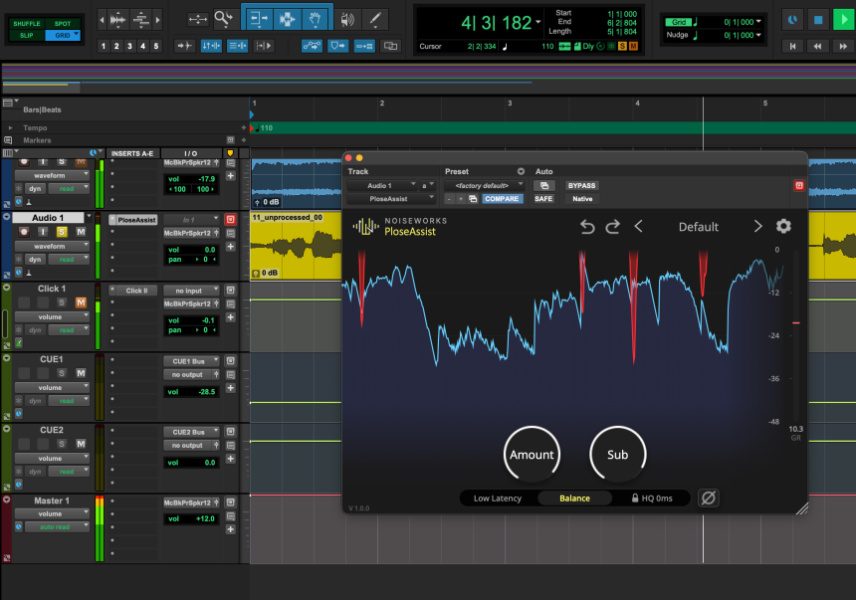
Task: Select HQ 0ms mode
Action: click(652, 498)
